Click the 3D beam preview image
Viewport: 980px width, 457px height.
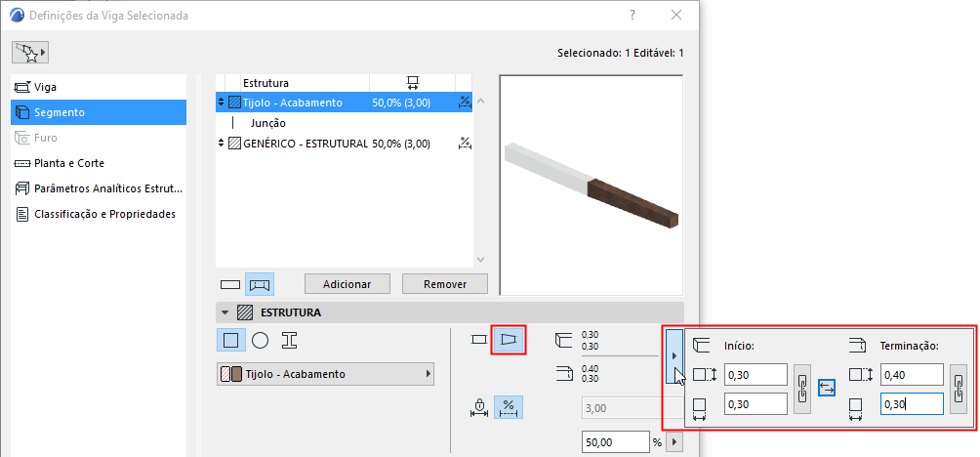click(x=592, y=186)
